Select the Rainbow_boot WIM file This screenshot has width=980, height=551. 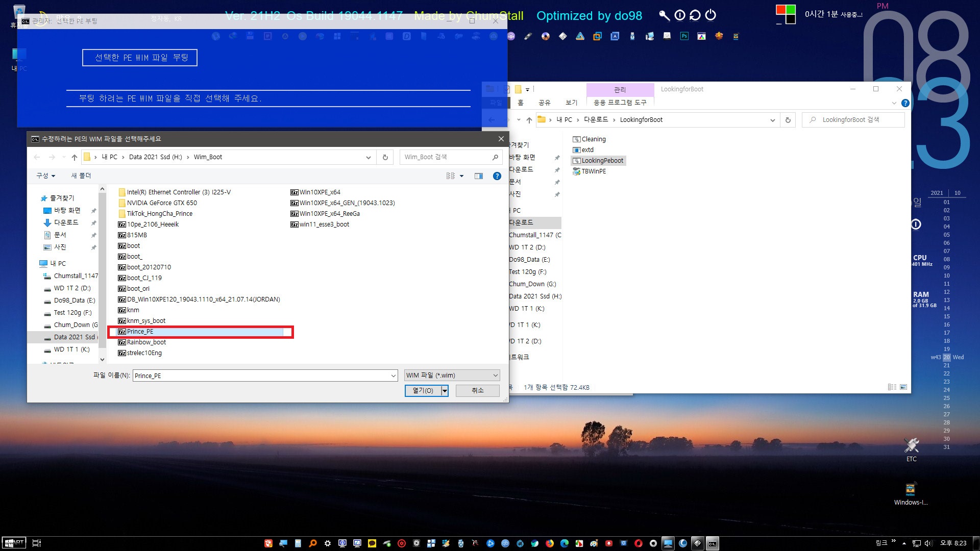pyautogui.click(x=142, y=342)
